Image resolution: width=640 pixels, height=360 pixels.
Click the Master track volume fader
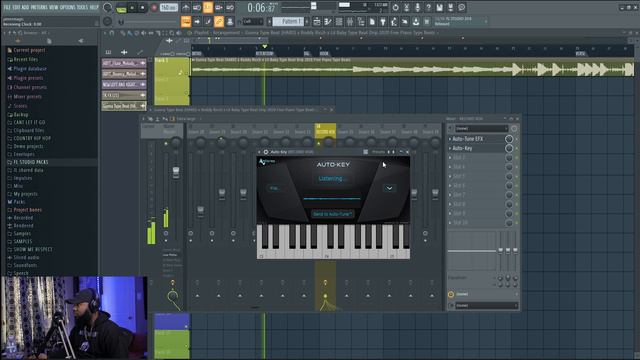coord(176,172)
